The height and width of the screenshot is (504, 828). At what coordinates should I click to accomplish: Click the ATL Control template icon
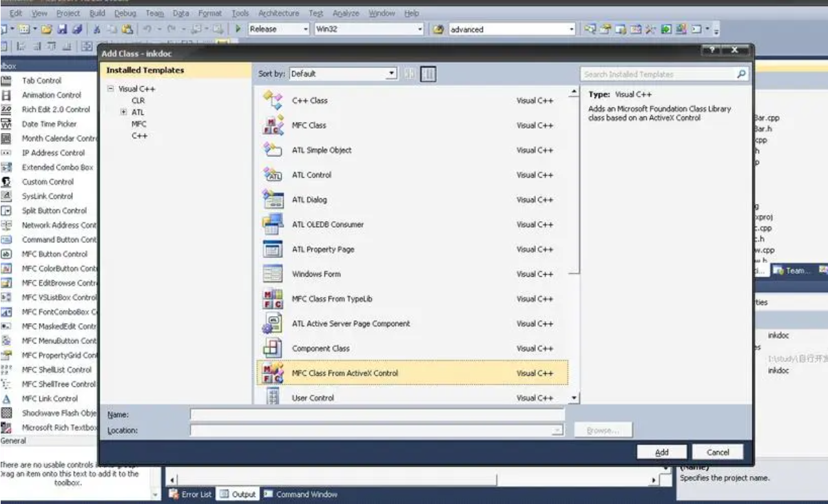[x=273, y=175]
